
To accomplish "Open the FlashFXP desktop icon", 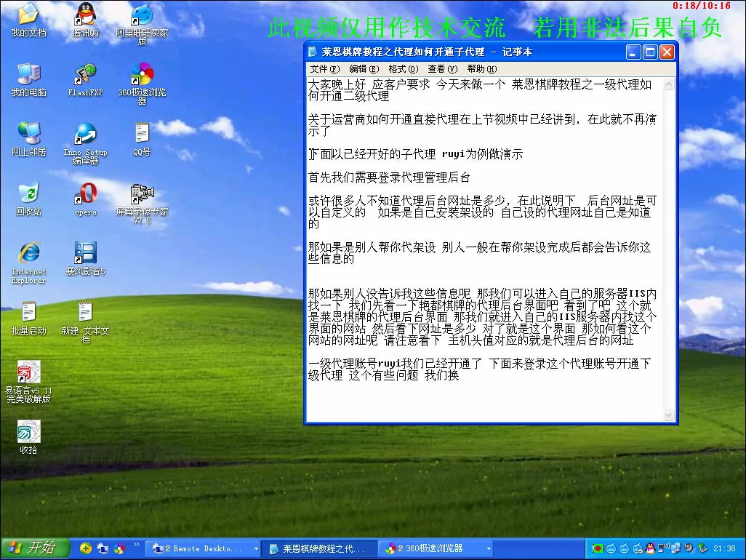I will coord(85,75).
